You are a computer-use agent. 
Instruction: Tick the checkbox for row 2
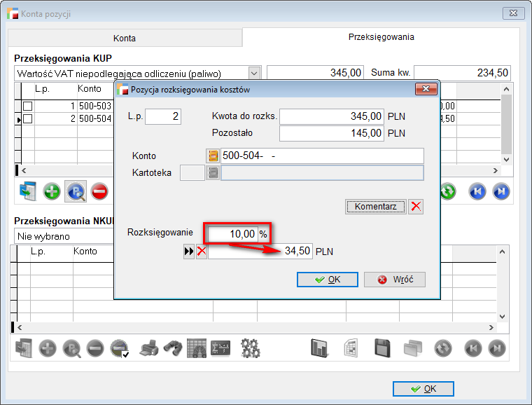[x=28, y=119]
